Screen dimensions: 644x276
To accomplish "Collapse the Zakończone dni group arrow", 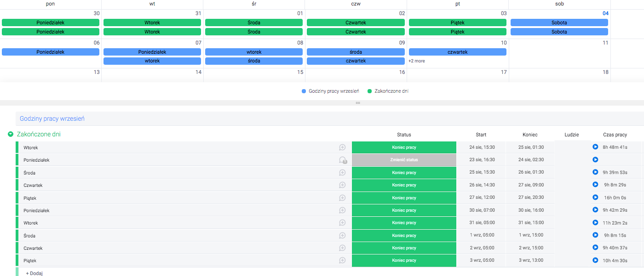I will [x=10, y=135].
